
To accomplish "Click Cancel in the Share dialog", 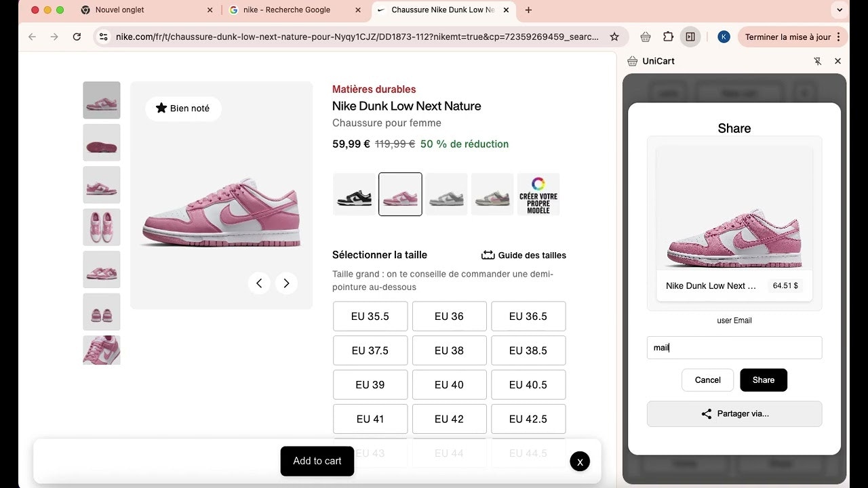I will click(707, 380).
